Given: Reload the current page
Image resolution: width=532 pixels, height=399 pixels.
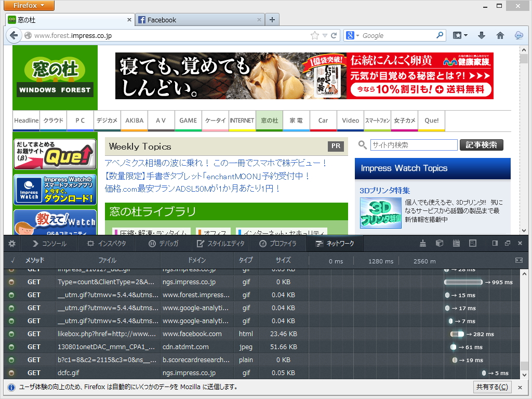Looking at the screenshot, I should 333,35.
